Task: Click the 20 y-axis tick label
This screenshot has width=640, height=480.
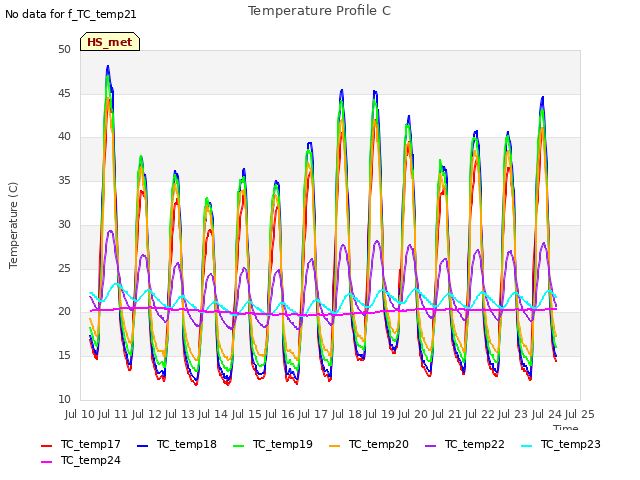Action: (64, 311)
